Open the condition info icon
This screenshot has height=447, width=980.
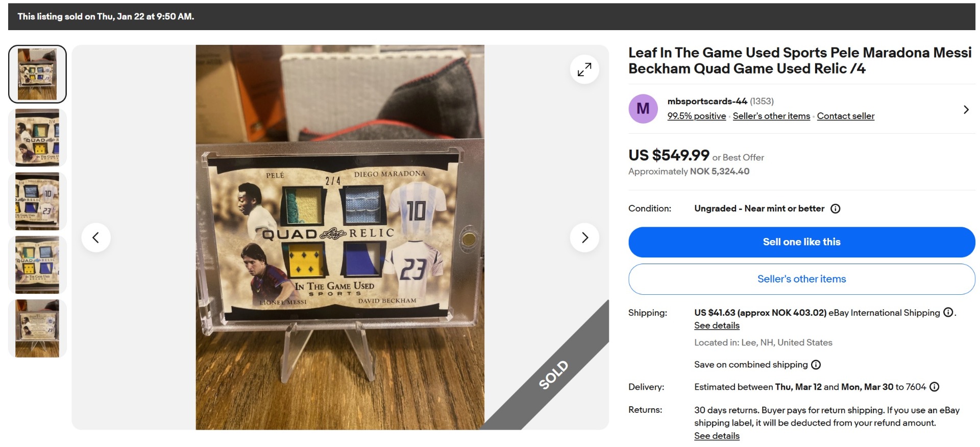point(836,208)
